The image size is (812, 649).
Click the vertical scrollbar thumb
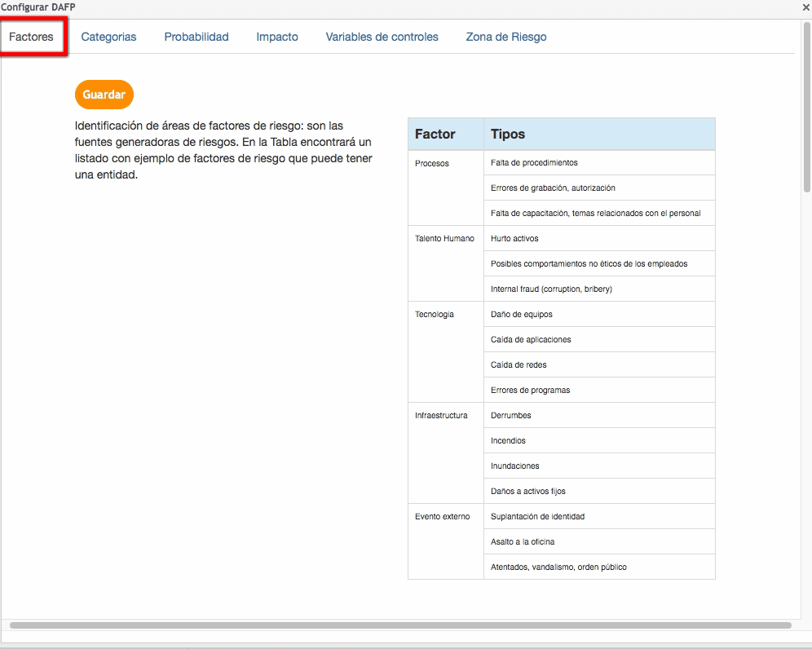(x=806, y=106)
